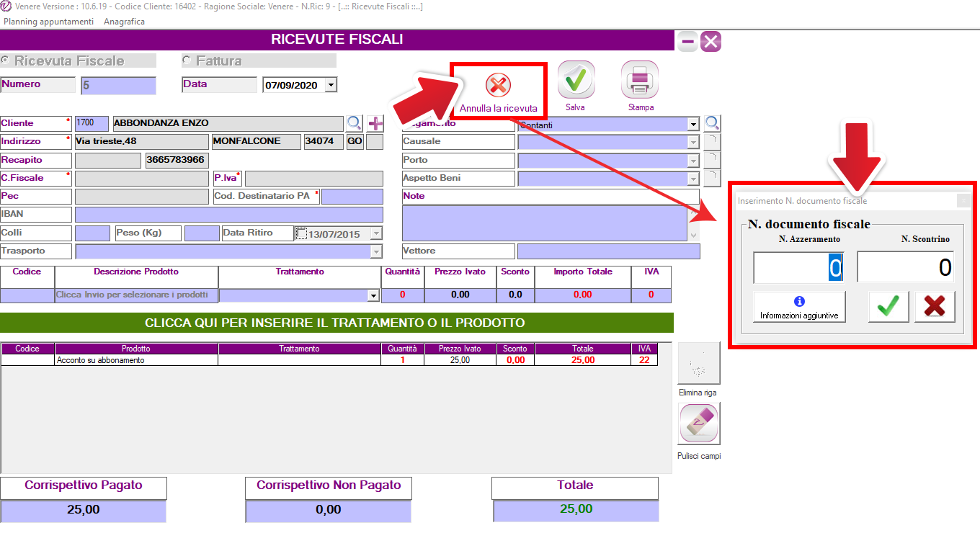Click the green Totale value 25,00
The image size is (980, 533).
576,510
